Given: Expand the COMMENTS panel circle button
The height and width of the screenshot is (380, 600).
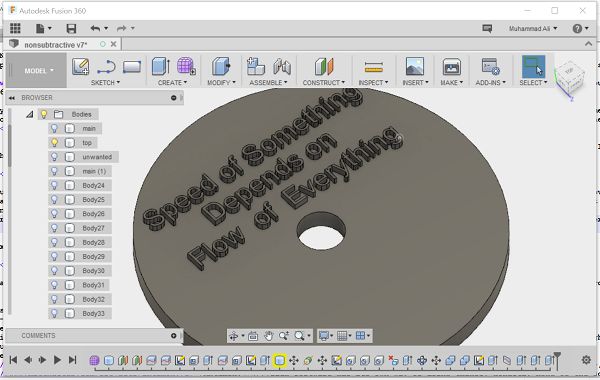Looking at the screenshot, I should 174,336.
